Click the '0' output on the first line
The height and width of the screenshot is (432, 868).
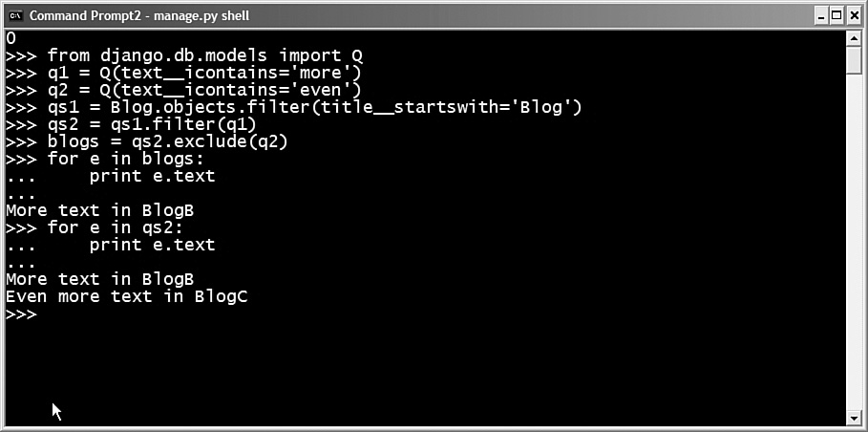(11, 39)
